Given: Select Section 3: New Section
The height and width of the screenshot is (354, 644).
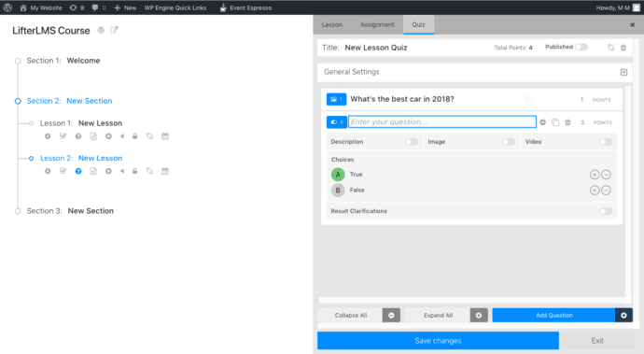Looking at the screenshot, I should click(70, 211).
